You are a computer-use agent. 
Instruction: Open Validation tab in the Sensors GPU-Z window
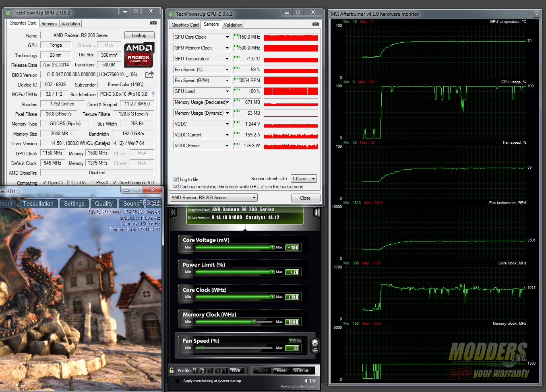point(233,25)
